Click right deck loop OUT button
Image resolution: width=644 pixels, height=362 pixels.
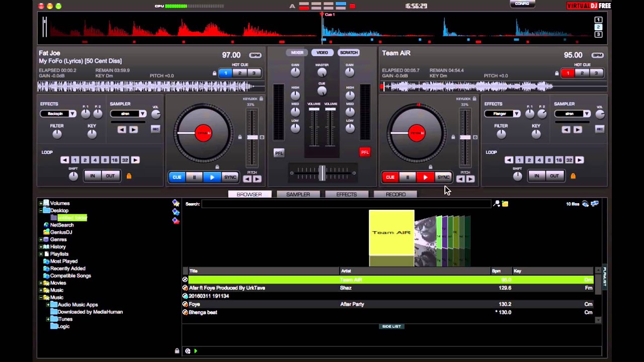point(554,176)
